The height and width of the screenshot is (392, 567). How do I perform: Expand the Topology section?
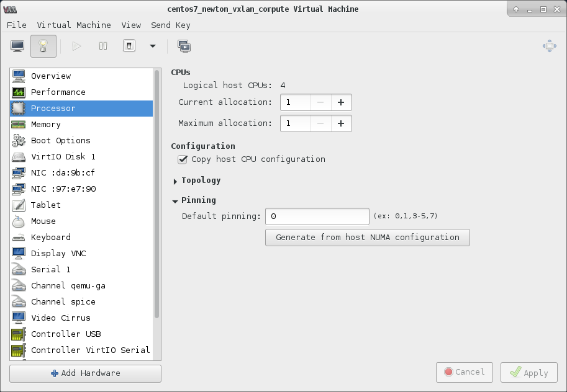175,180
